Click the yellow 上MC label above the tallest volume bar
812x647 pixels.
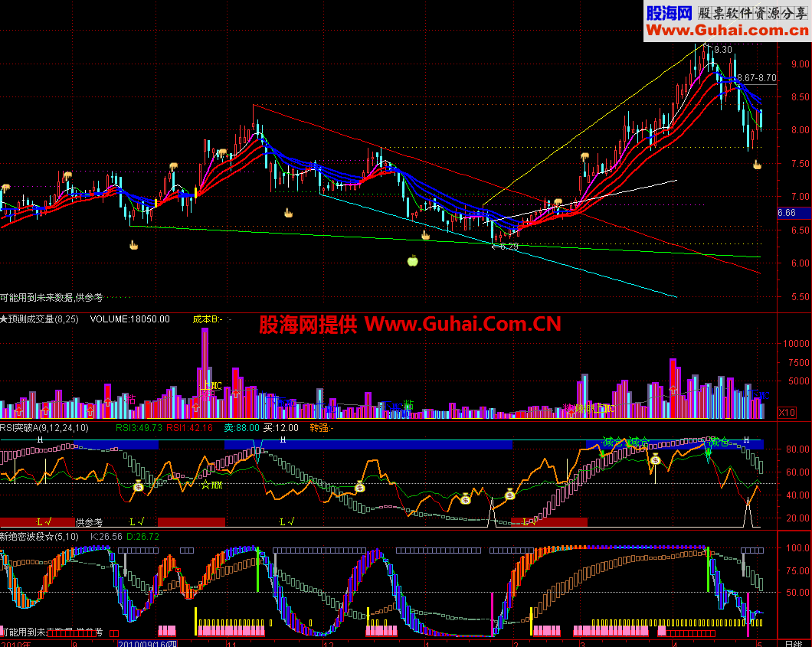click(x=212, y=385)
